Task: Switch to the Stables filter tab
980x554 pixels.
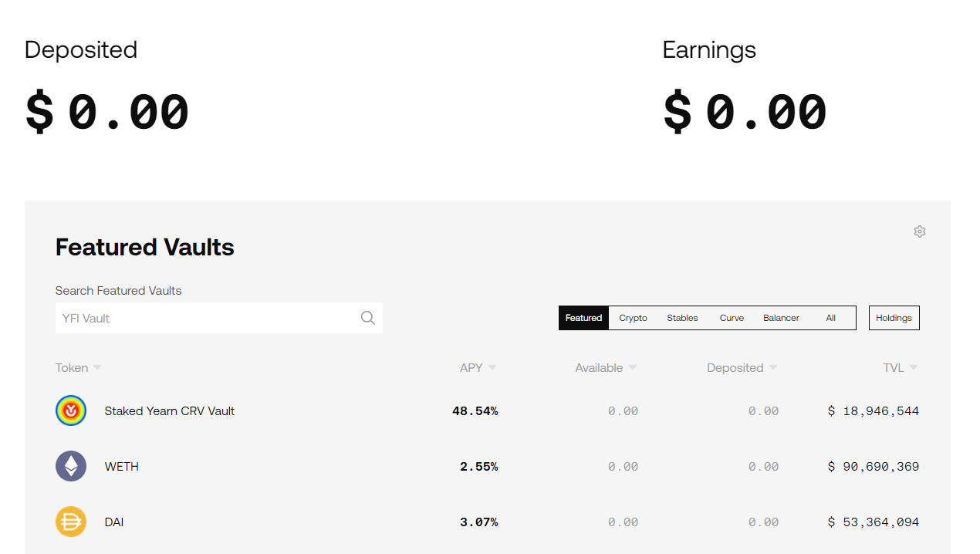Action: [x=682, y=318]
